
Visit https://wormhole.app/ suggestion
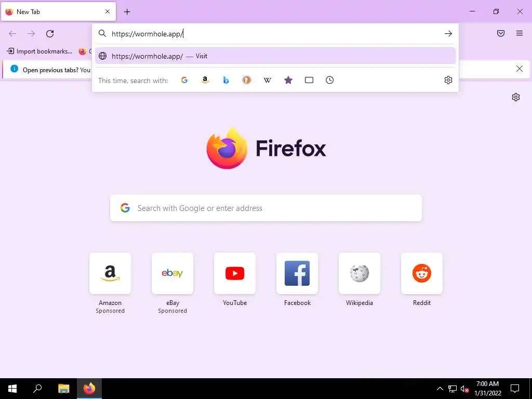(x=275, y=56)
